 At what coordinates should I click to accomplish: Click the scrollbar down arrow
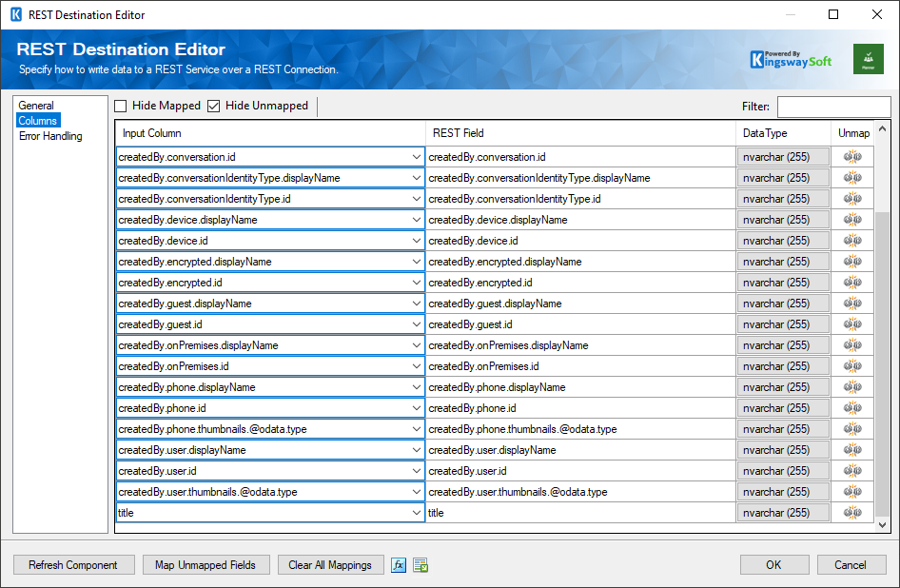point(883,524)
